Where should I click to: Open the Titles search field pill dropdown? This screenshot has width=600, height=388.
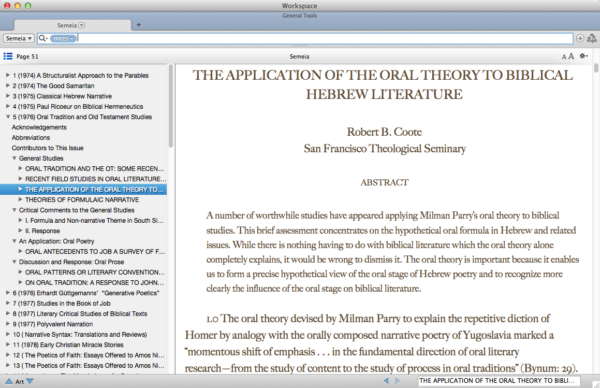click(63, 38)
